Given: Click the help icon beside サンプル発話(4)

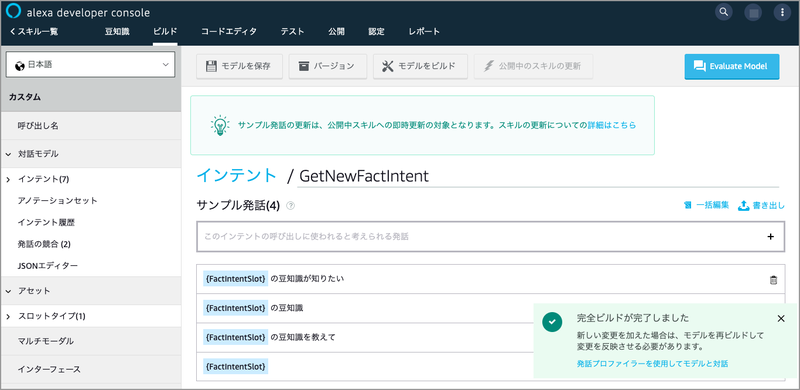Looking at the screenshot, I should tap(291, 206).
